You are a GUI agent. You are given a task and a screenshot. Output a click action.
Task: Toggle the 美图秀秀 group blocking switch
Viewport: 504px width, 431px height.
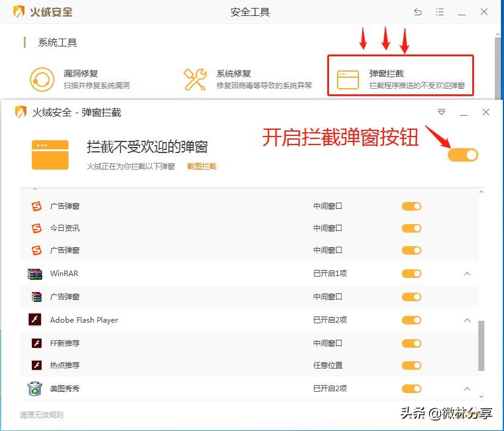click(x=412, y=389)
